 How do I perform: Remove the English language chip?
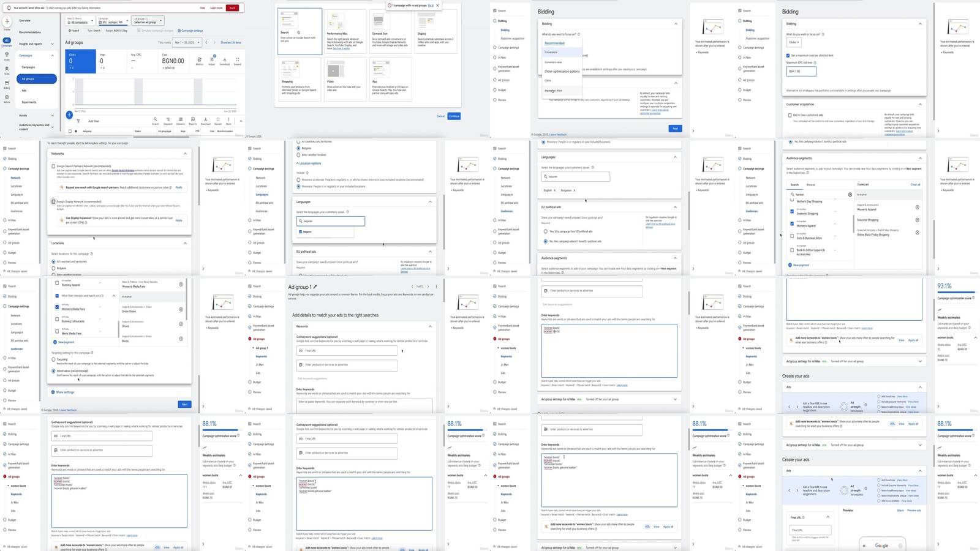(x=555, y=190)
